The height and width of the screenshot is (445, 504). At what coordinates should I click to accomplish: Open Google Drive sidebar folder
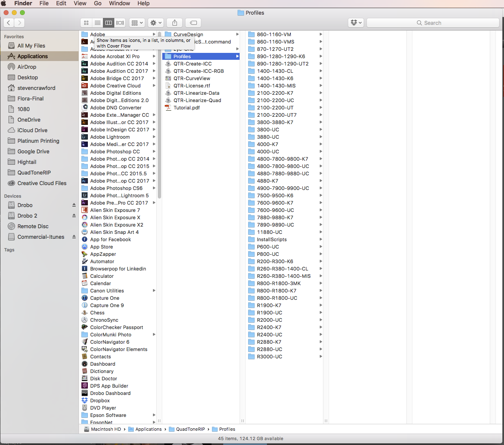(39, 151)
